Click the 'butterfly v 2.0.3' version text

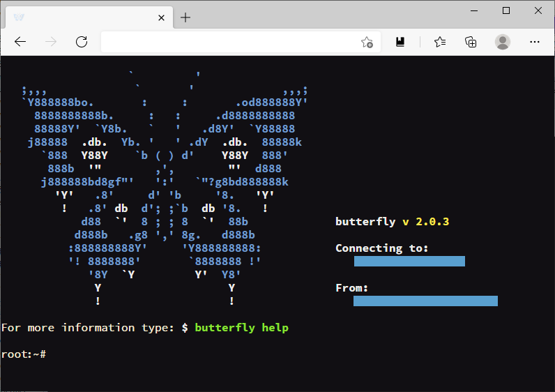coord(392,222)
